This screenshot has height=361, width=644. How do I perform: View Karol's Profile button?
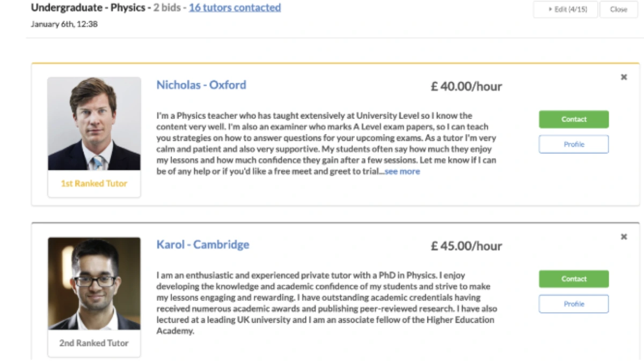point(574,304)
